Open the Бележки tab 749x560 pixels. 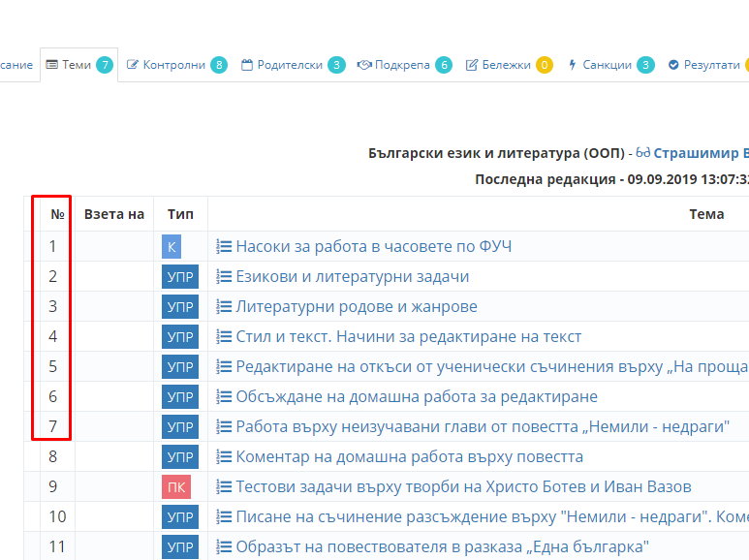[x=510, y=65]
